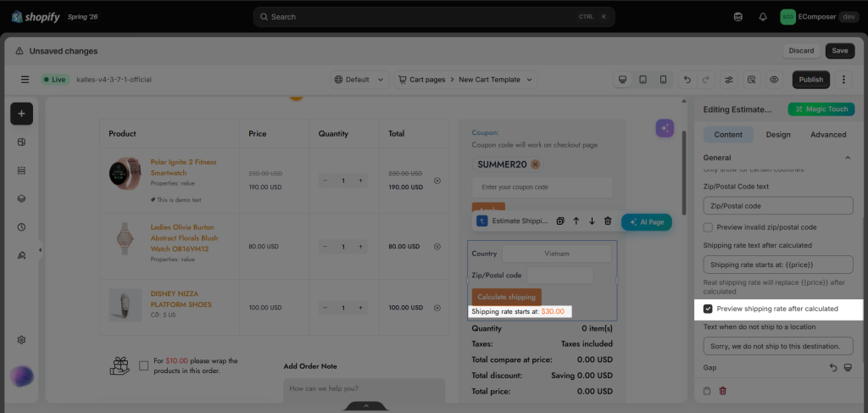Delete Estimate Shipping element with trash icon
This screenshot has height=413, width=868.
click(608, 220)
